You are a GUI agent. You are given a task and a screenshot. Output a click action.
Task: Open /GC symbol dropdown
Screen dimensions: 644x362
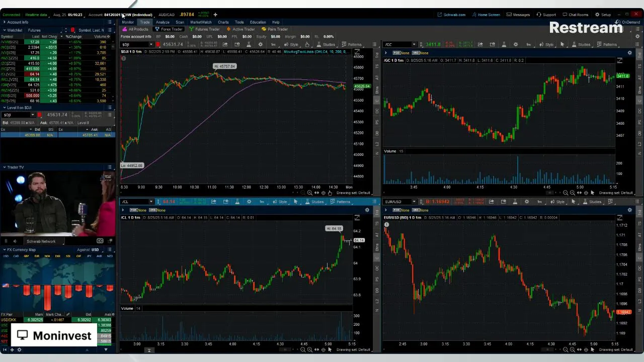[x=414, y=44]
